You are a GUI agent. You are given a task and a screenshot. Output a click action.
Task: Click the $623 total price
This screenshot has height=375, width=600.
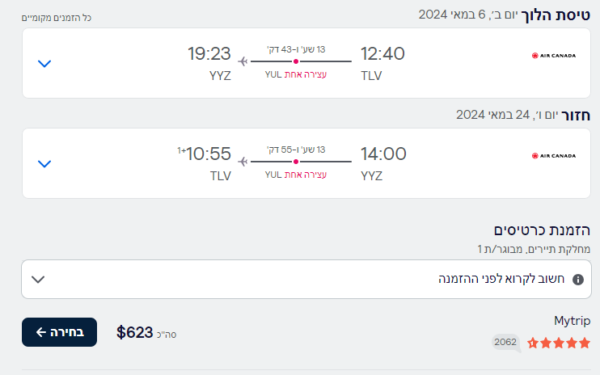135,332
